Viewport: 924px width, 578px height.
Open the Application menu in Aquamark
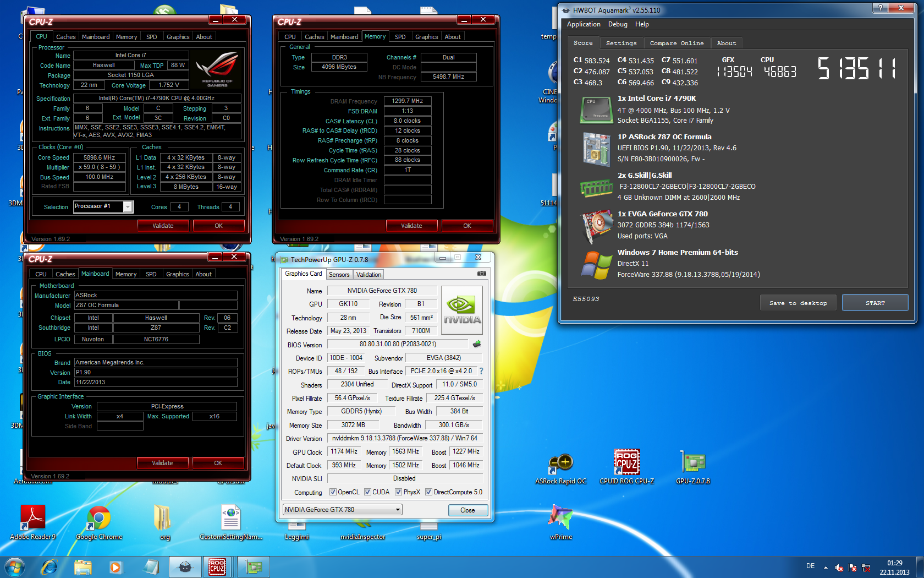tap(584, 24)
